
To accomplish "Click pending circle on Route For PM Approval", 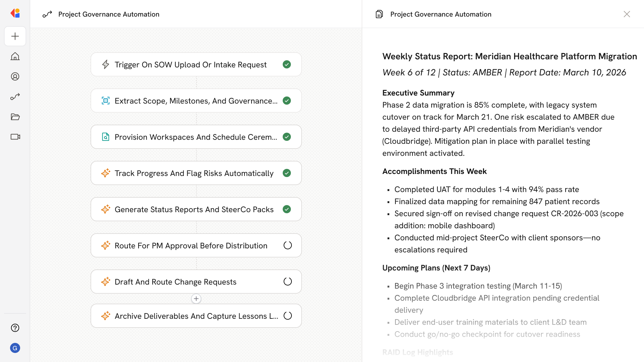I will click(288, 245).
